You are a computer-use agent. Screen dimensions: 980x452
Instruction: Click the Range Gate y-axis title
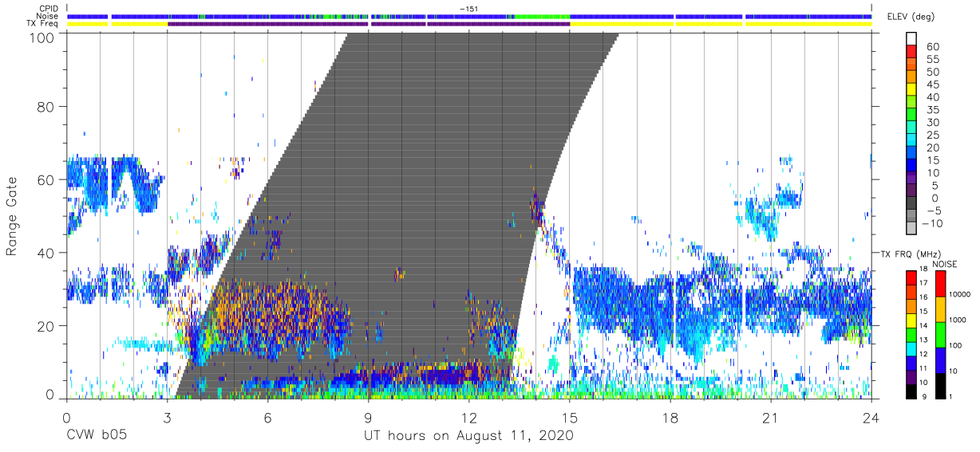[12, 215]
